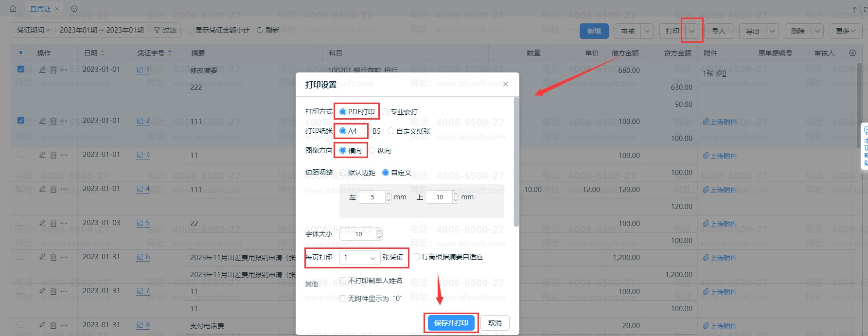Click delete trash icon for voucher 记-5

[x=53, y=223]
